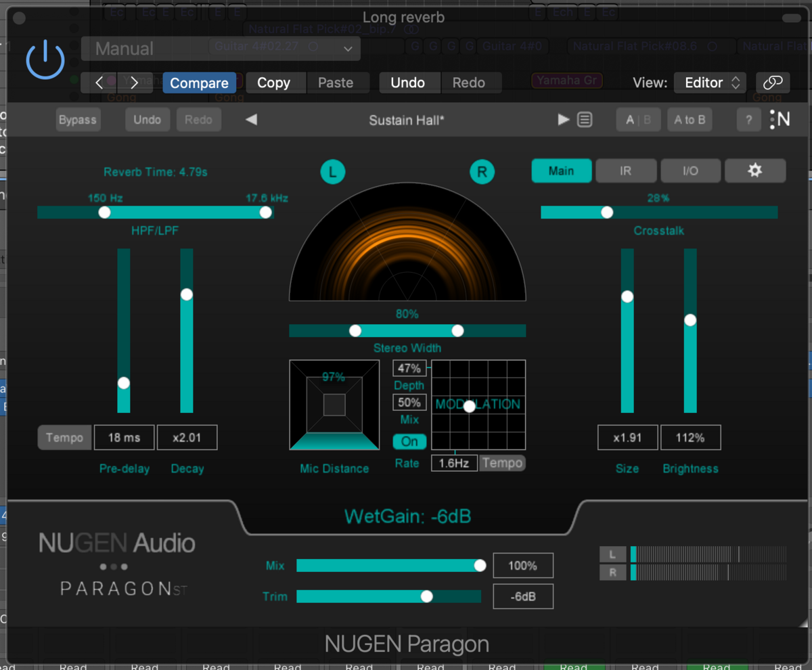Go to previous preset with left triangle

(251, 120)
